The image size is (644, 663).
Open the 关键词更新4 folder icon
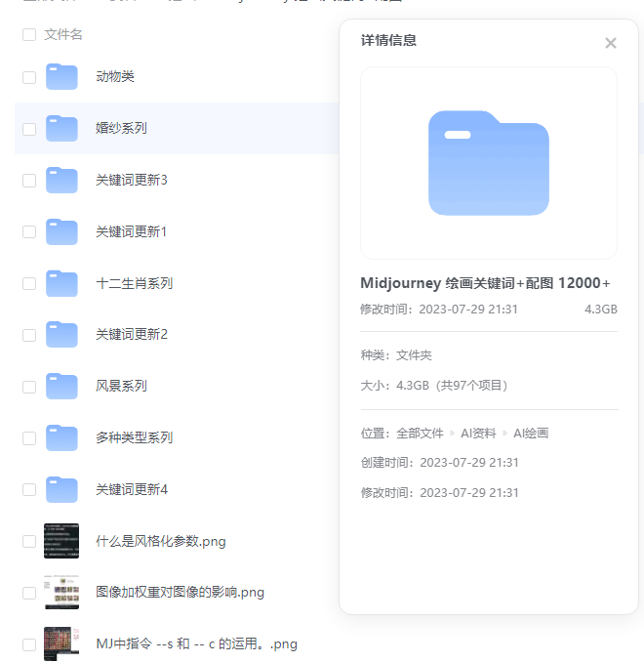coord(61,489)
